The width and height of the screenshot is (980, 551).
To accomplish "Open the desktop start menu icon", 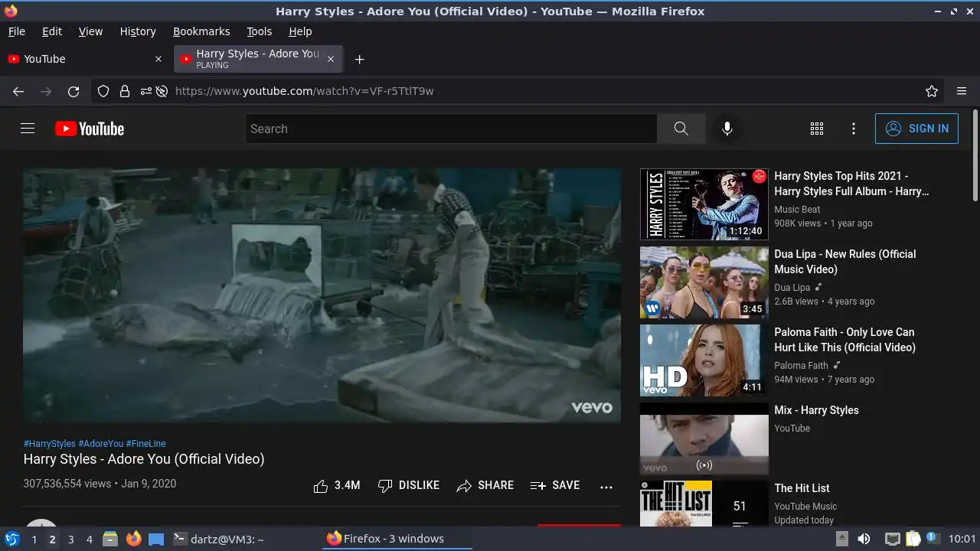I will coord(12,539).
